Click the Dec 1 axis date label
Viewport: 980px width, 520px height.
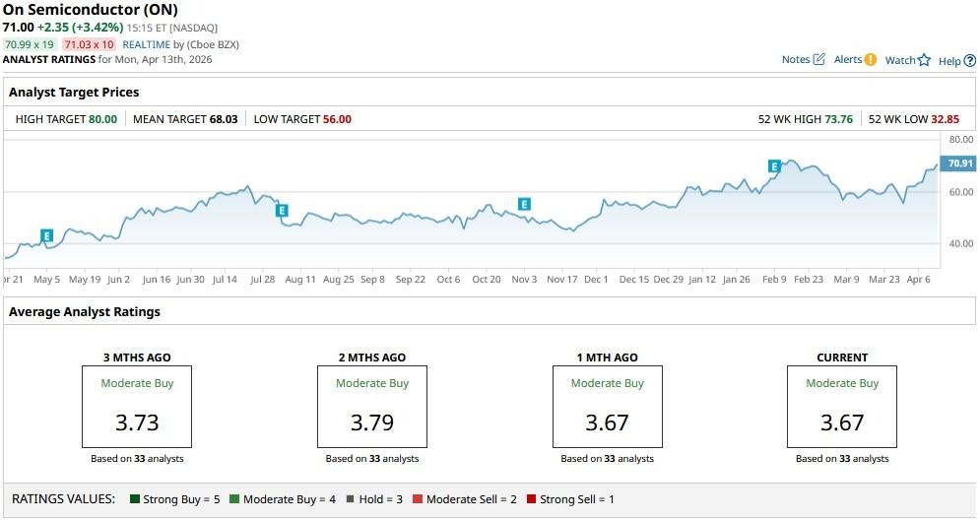point(596,280)
